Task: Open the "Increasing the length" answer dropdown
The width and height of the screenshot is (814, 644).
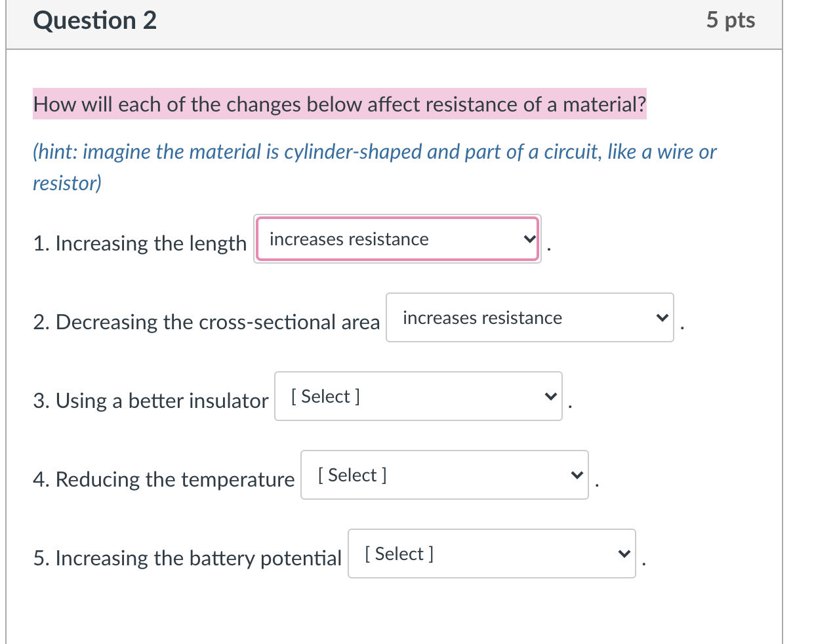Action: point(396,239)
